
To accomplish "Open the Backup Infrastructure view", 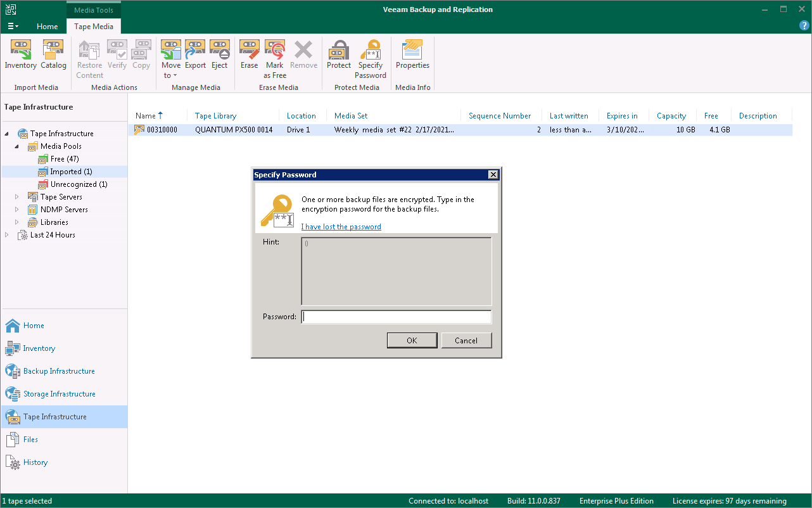I will click(x=64, y=371).
